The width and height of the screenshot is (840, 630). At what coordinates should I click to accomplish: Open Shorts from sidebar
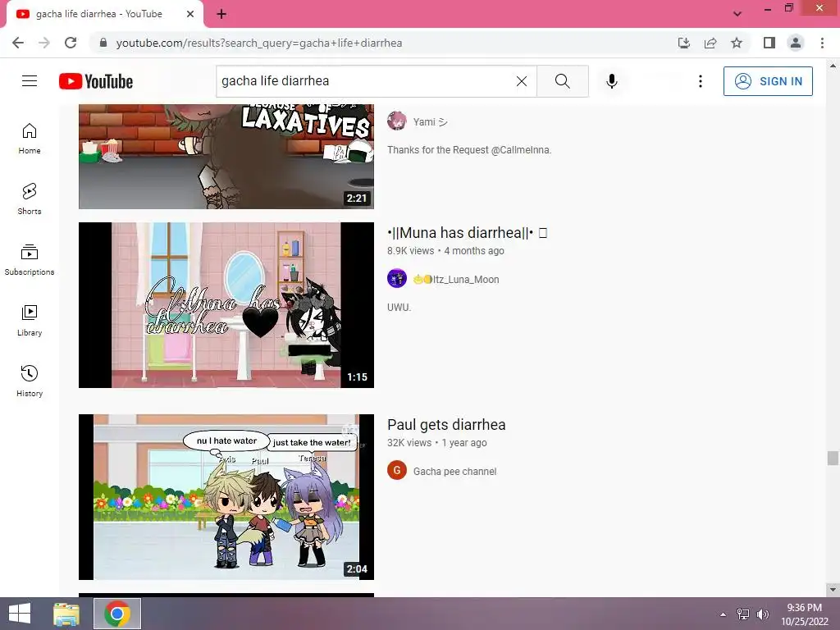(30, 199)
